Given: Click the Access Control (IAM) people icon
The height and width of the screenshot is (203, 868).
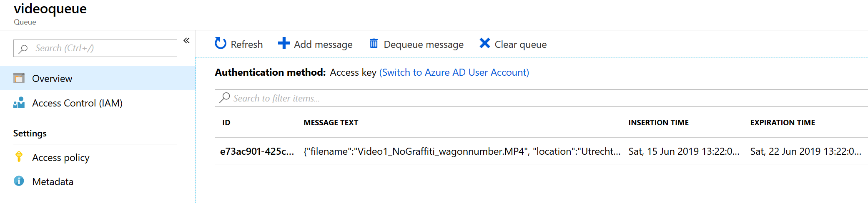Looking at the screenshot, I should [19, 103].
